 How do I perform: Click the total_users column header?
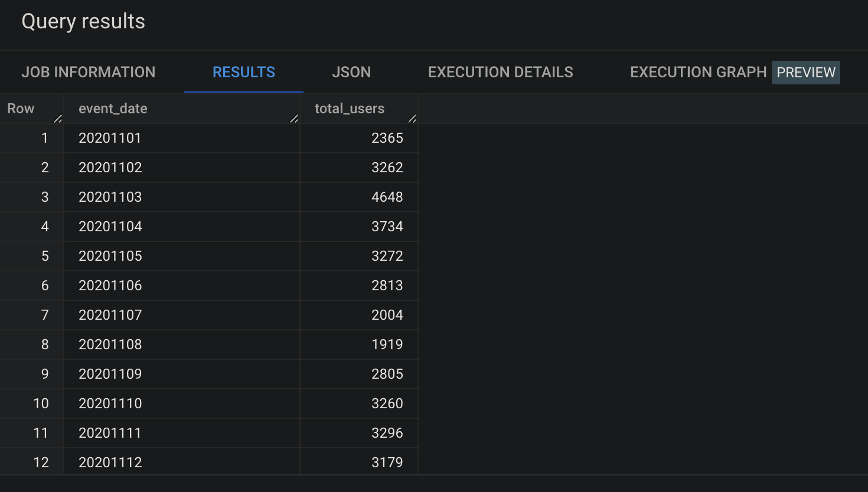[359, 109]
